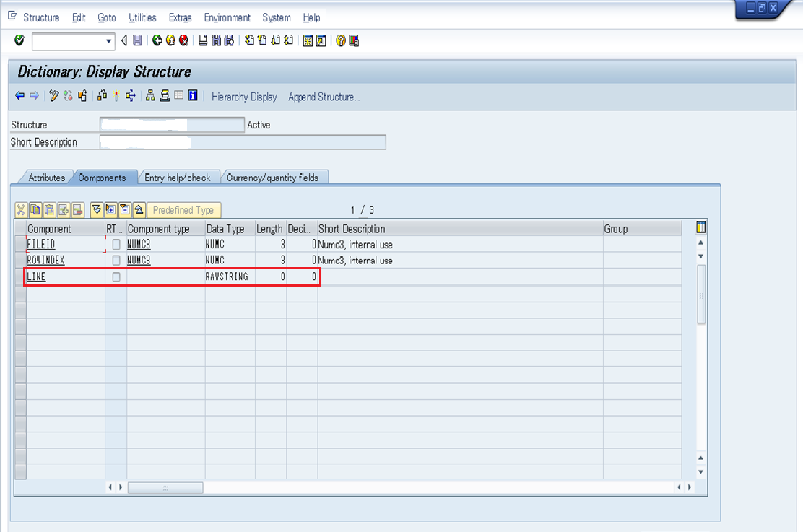Click the green checkmark Enter icon

pos(19,40)
